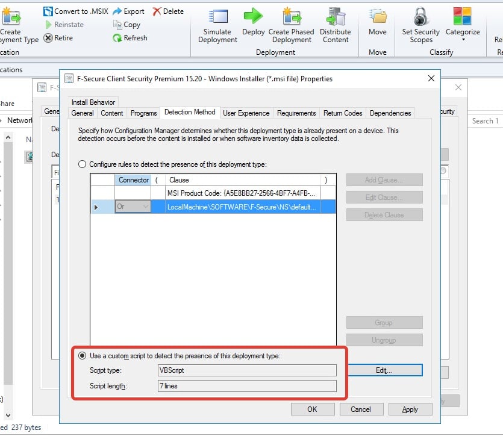
Task: Click the Reinstate ribbon button
Action: (64, 24)
